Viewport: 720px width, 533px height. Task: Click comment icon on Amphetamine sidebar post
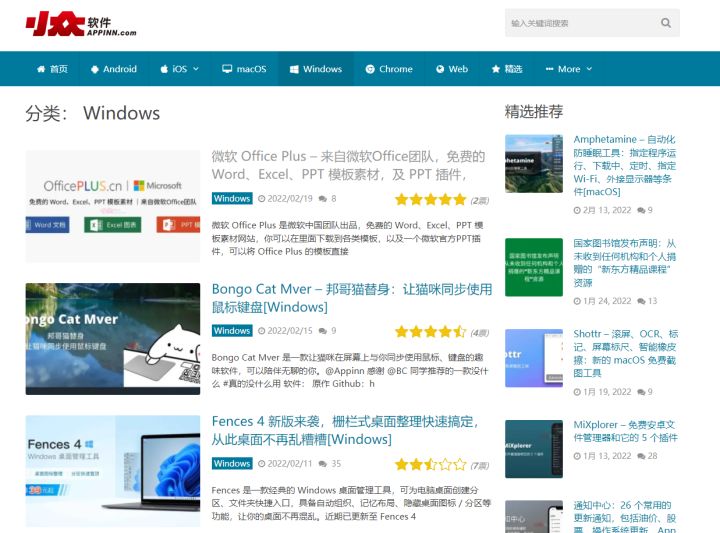(x=641, y=210)
